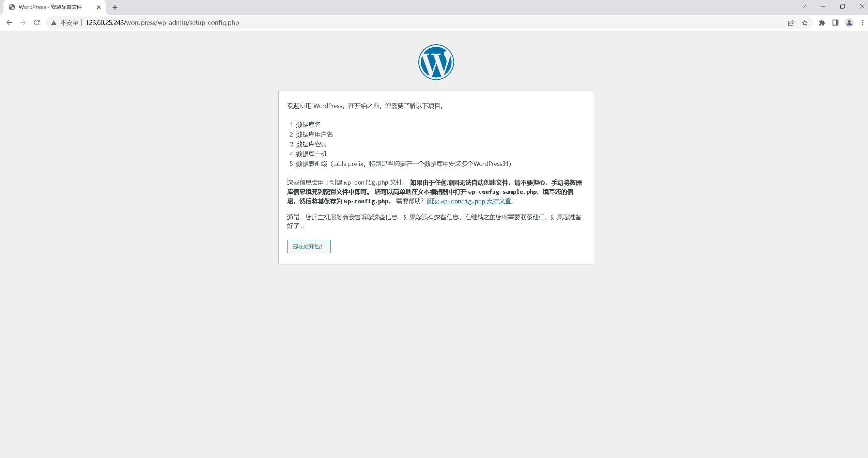868x458 pixels.
Task: Click the browser forward arrow
Action: coord(23,22)
